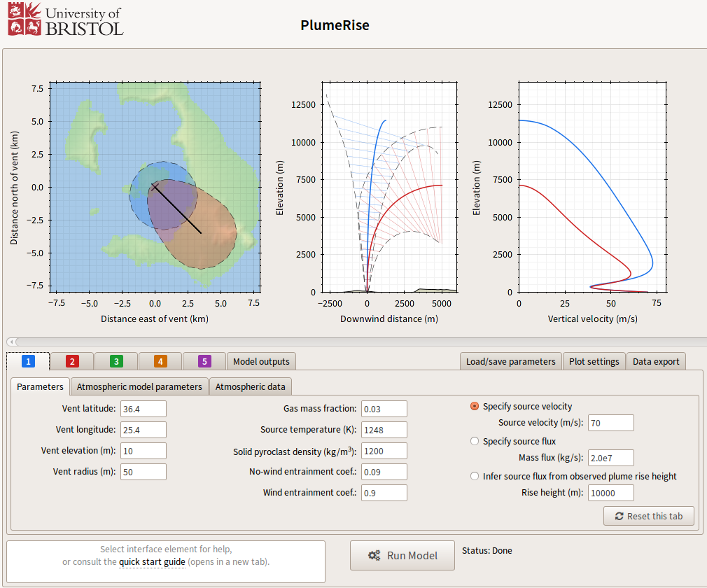Click Reset this tab button
The width and height of the screenshot is (707, 588).
click(x=648, y=516)
